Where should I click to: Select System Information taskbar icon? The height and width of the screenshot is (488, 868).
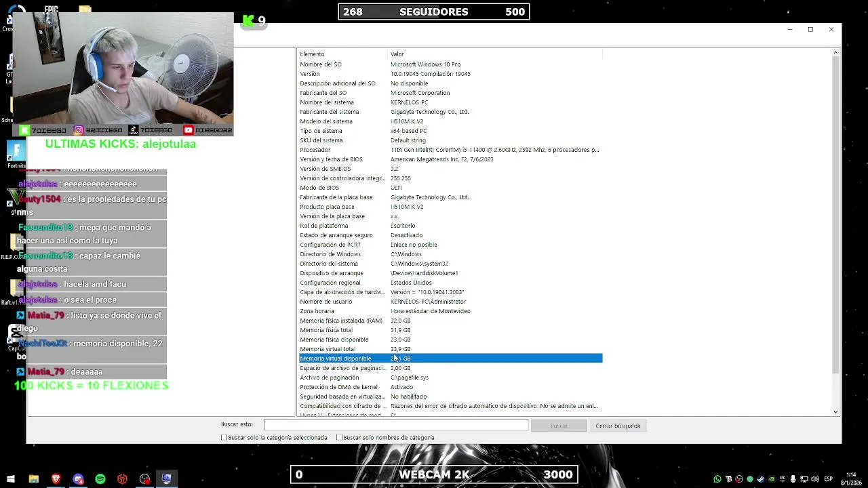[166, 479]
